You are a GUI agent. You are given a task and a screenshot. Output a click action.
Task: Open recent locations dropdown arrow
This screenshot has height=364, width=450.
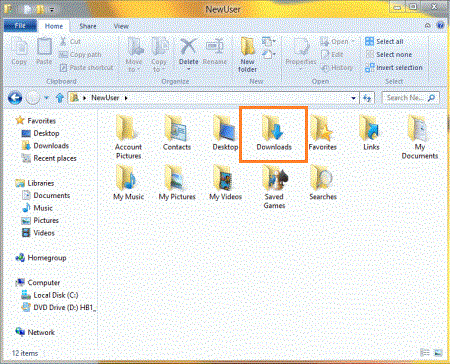point(46,98)
